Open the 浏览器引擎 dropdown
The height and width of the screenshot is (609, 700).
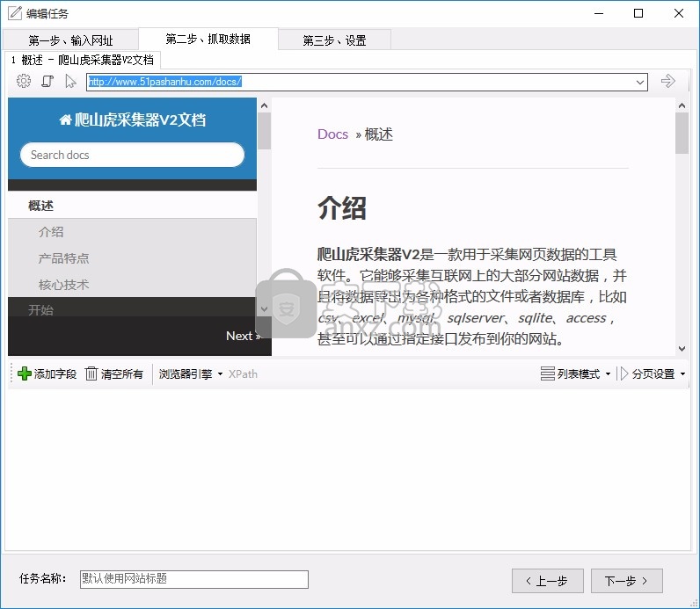tap(191, 373)
